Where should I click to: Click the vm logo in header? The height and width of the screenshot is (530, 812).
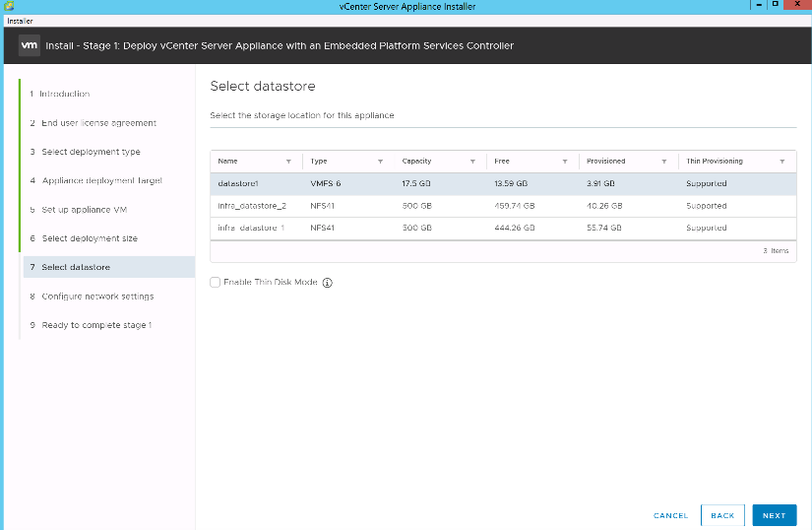coord(30,45)
